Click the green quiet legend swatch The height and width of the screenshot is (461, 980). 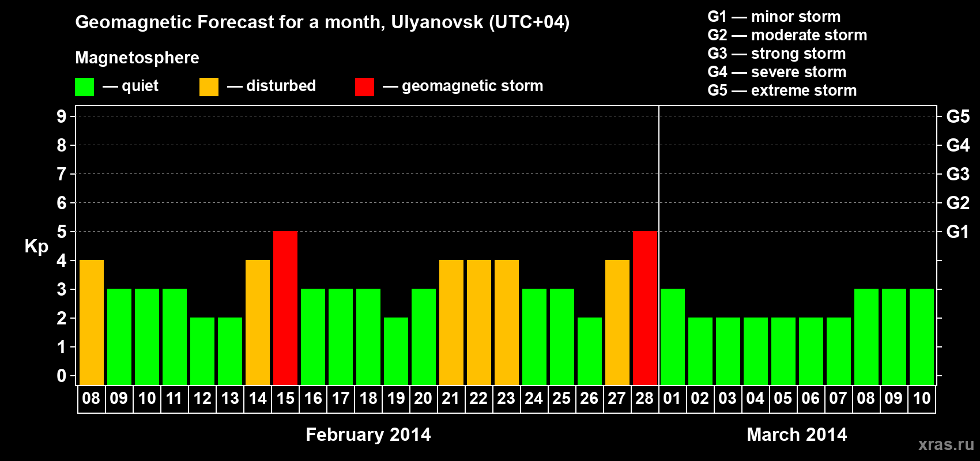(x=85, y=87)
